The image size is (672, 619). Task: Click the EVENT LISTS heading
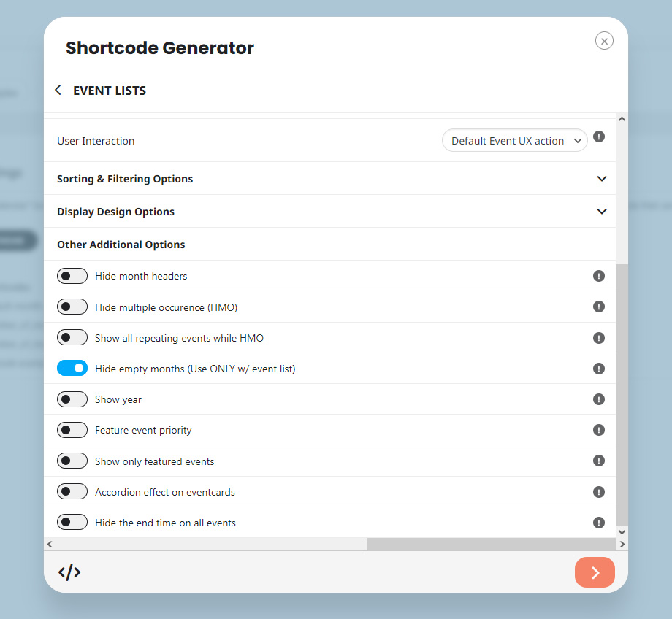click(110, 91)
